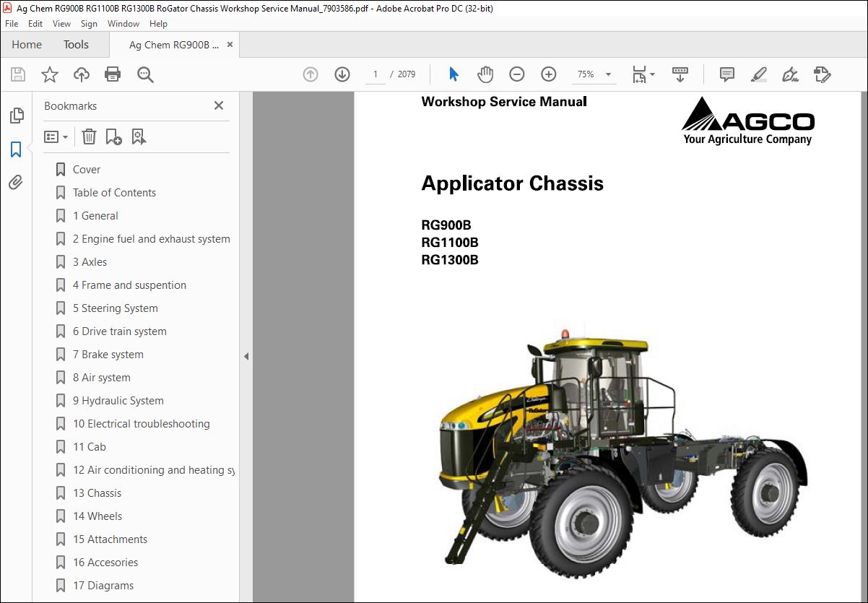
Task: Open the Find text magnifier tool
Action: point(145,74)
